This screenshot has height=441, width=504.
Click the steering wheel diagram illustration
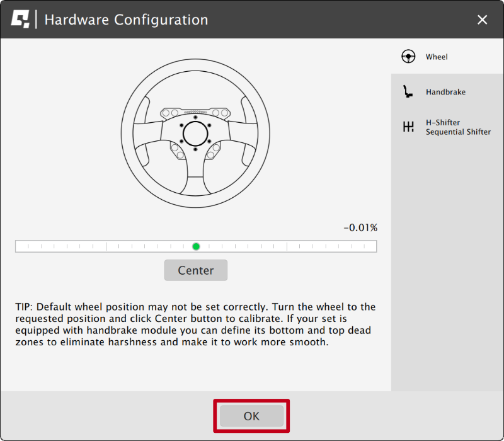195,132
